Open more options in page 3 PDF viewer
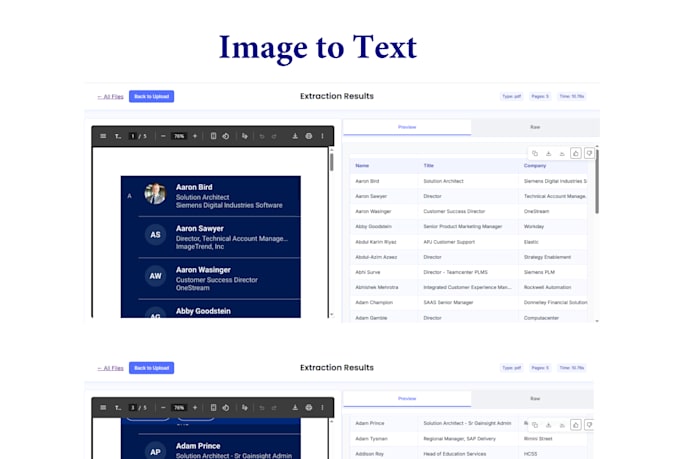Viewport: 680px width, 459px height. tap(322, 408)
